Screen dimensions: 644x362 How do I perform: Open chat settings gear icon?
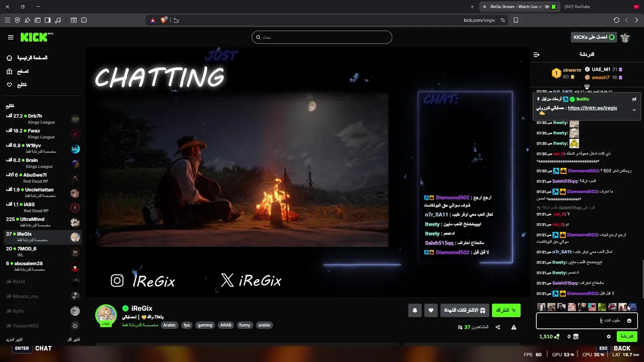(608, 337)
